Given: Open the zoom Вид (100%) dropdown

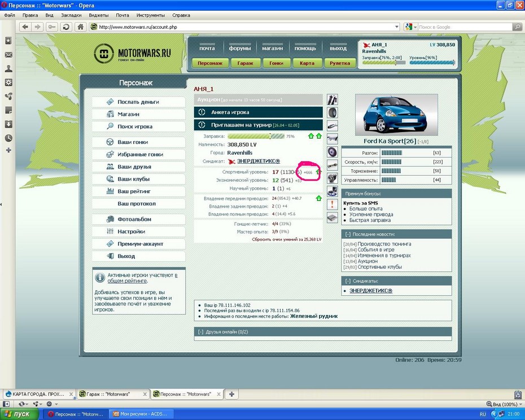Looking at the screenshot, I should point(504,404).
